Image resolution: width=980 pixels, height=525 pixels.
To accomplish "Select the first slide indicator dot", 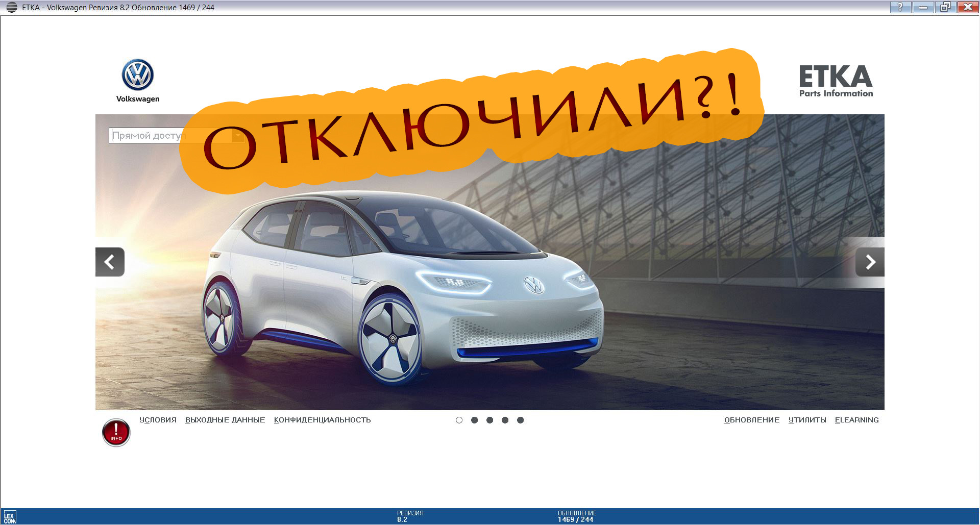I will [459, 420].
